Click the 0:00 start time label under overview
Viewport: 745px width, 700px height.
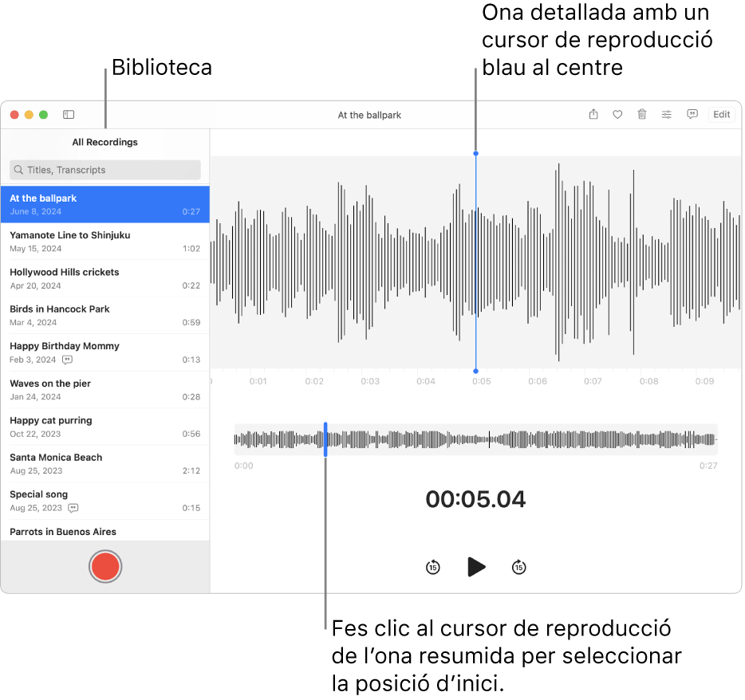(x=244, y=466)
